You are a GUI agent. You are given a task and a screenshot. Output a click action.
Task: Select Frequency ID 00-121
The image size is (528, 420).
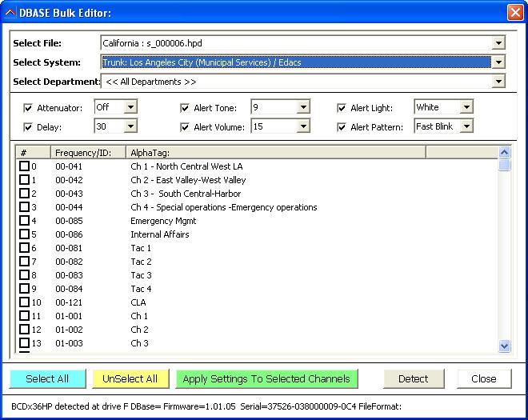tap(69, 302)
